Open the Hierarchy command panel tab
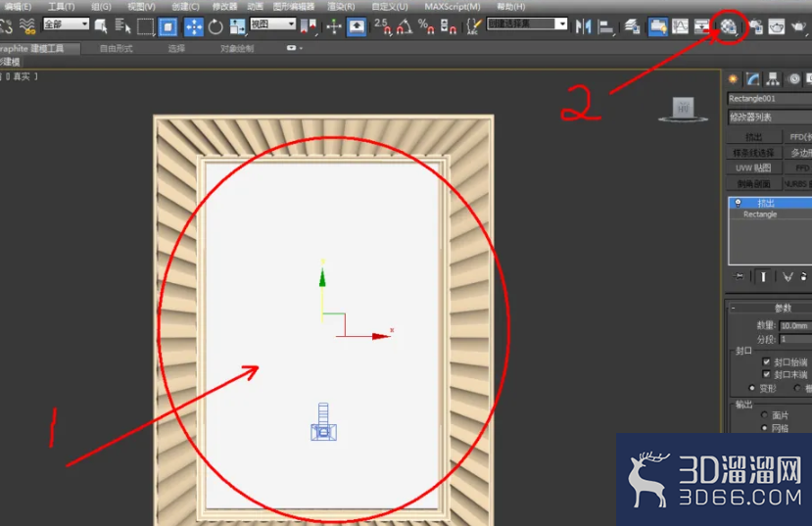 [x=773, y=79]
